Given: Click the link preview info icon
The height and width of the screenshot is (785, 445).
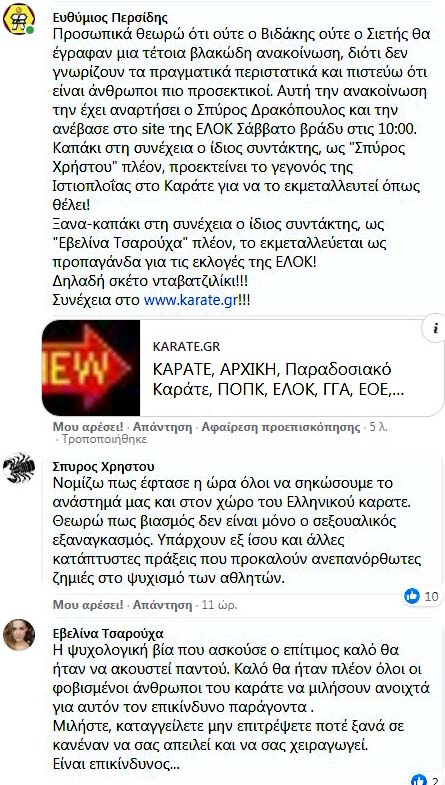Looking at the screenshot, I should 436,329.
